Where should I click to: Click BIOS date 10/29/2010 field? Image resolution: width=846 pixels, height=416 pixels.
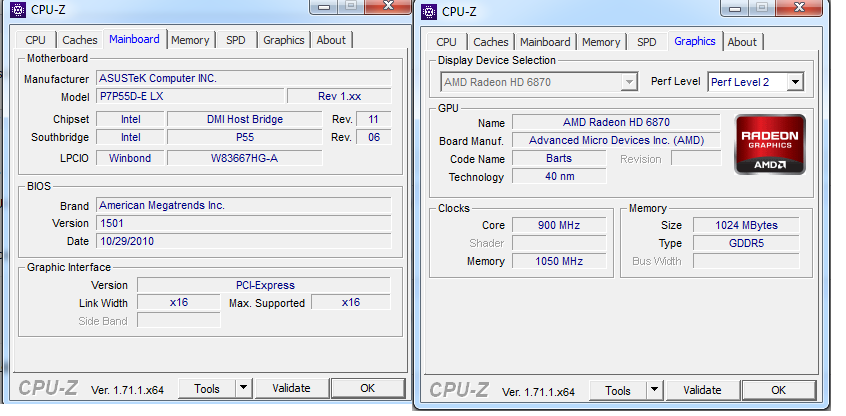[244, 241]
